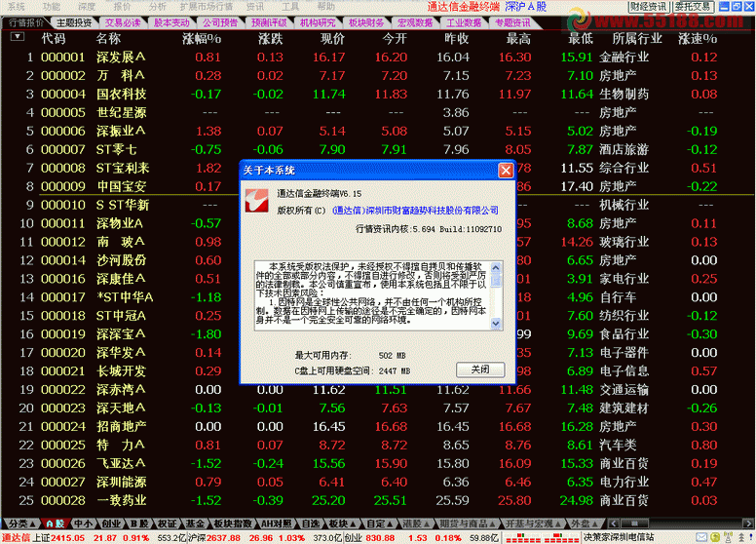Switch to the 机构研究 top tab
The image size is (756, 544).
[x=318, y=22]
